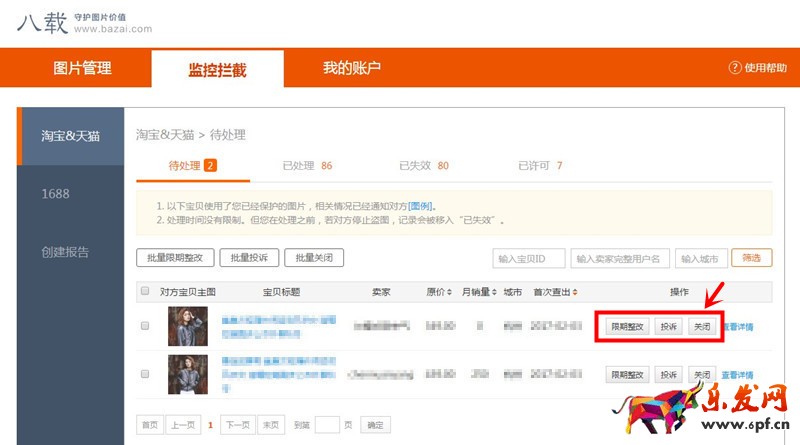Open second row blurred product title link
The image size is (800, 445).
pos(279,375)
